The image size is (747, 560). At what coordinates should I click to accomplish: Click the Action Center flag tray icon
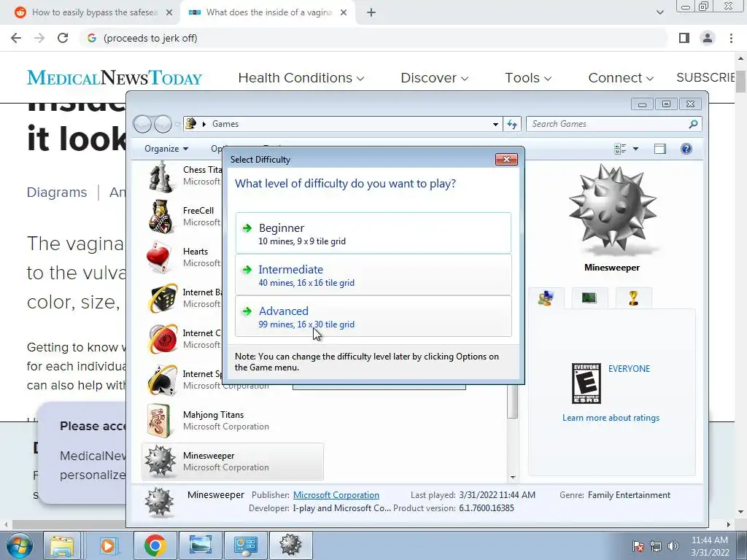point(638,546)
